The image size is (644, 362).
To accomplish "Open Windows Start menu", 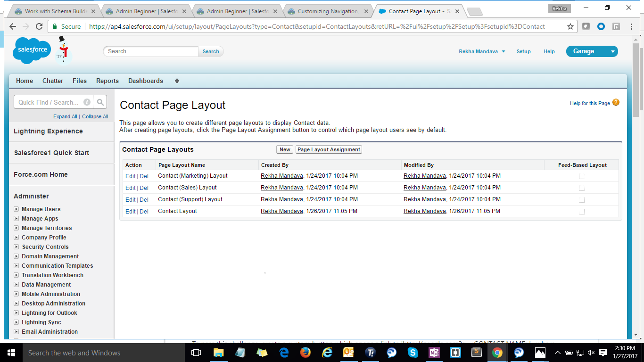I will pyautogui.click(x=11, y=353).
